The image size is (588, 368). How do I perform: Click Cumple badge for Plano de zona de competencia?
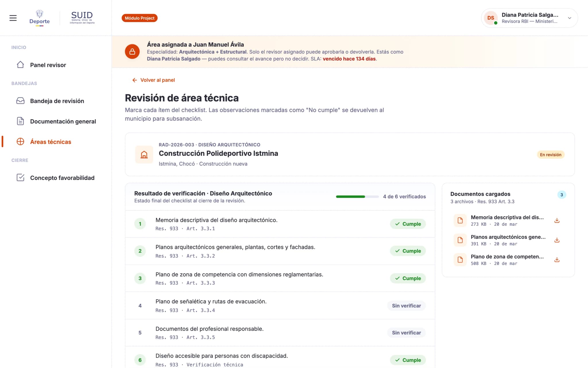point(408,278)
